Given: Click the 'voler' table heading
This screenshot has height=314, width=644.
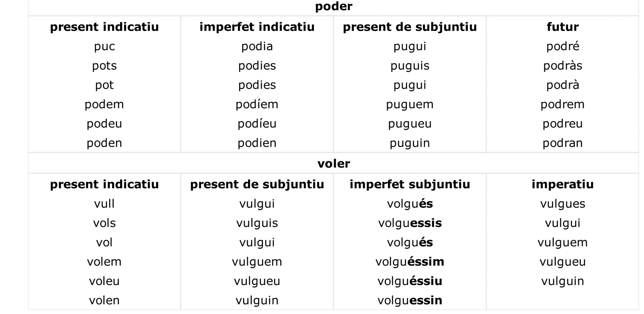Looking at the screenshot, I should 333,164.
